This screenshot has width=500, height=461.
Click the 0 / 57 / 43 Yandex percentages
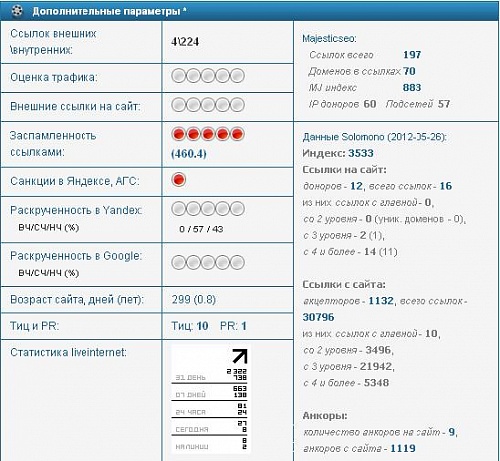click(201, 229)
